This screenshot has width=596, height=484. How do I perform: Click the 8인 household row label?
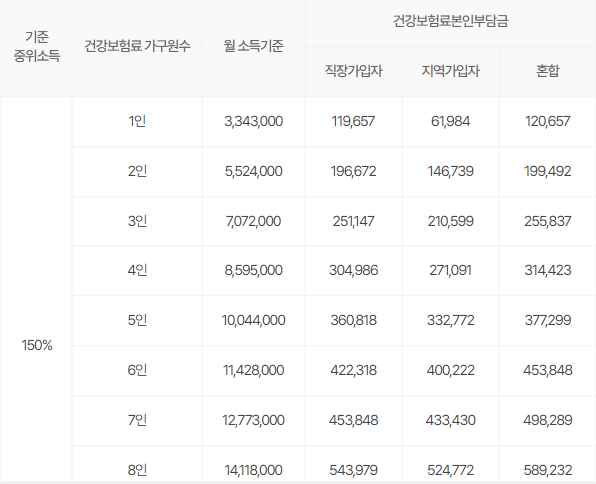point(137,470)
